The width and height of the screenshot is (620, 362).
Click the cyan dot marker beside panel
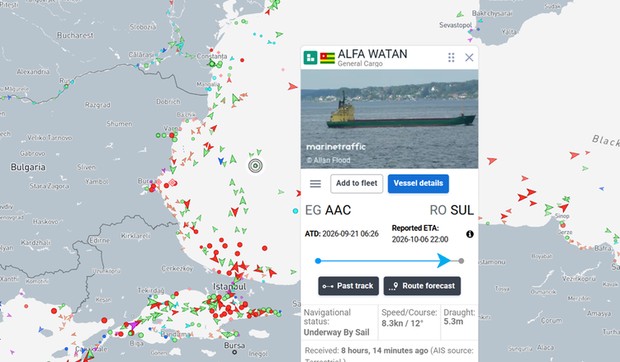[295, 211]
